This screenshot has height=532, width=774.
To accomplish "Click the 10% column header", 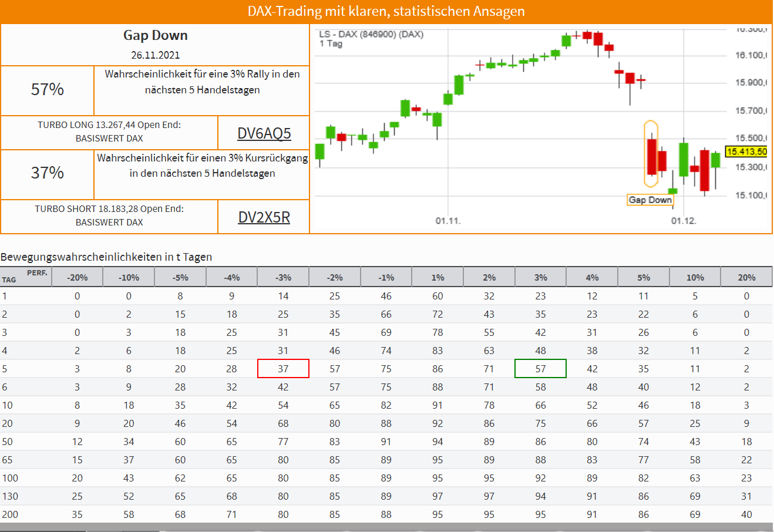I will click(695, 278).
